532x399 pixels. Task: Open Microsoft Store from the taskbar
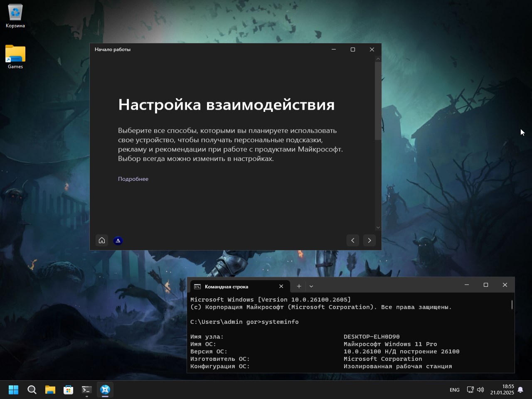(69, 389)
